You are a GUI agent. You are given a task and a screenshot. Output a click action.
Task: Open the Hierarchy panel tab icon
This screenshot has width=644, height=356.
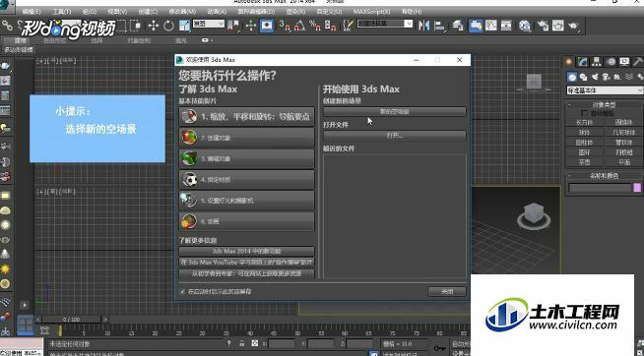point(597,62)
